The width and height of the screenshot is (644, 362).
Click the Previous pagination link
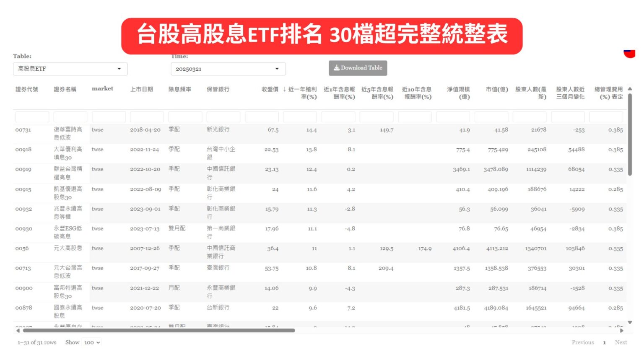pyautogui.click(x=583, y=342)
